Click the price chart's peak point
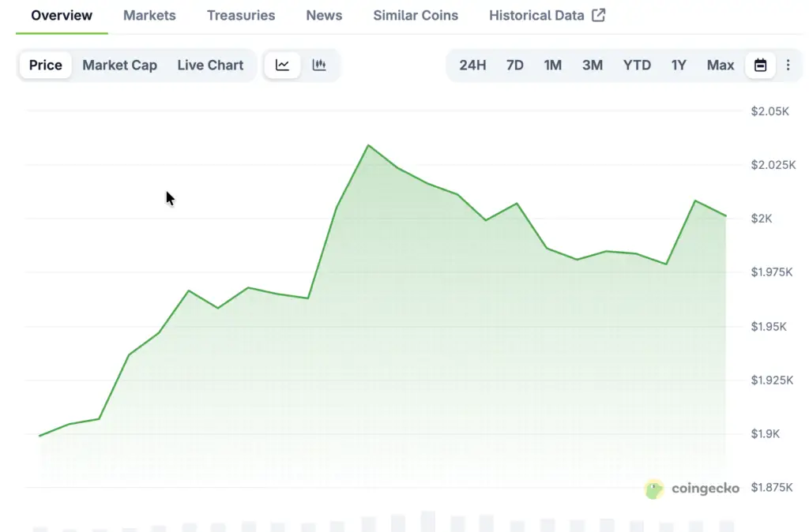This screenshot has width=809, height=532. click(367, 145)
